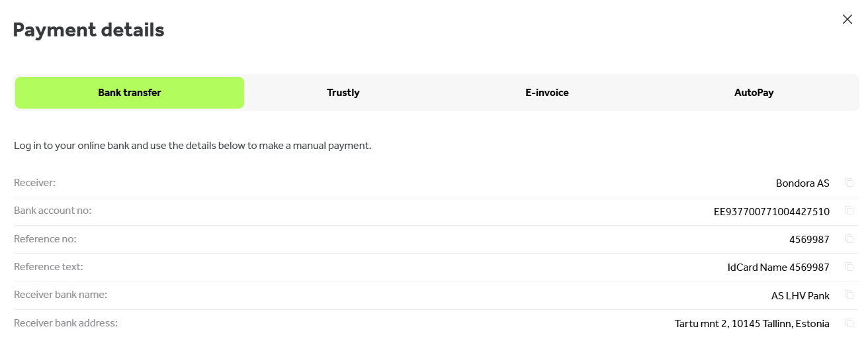Viewport: 868px width, 345px height.
Task: Switch to the Trustly tab
Action: (x=343, y=93)
